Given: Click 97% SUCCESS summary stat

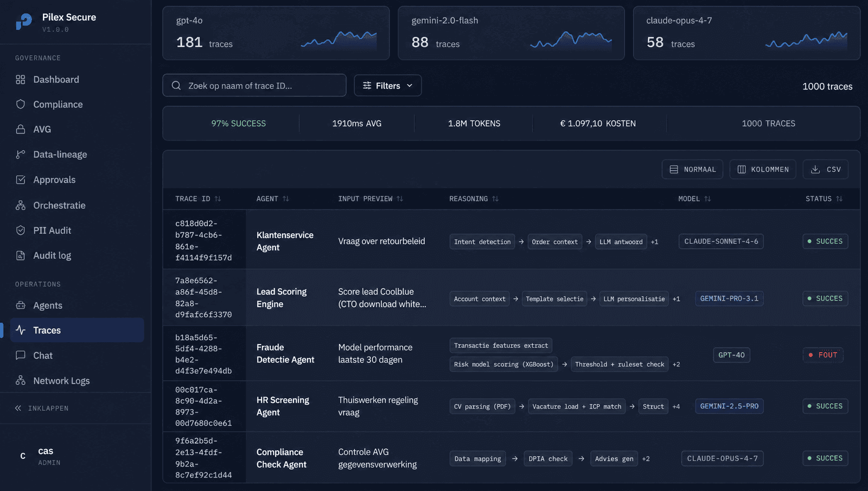Looking at the screenshot, I should tap(239, 124).
